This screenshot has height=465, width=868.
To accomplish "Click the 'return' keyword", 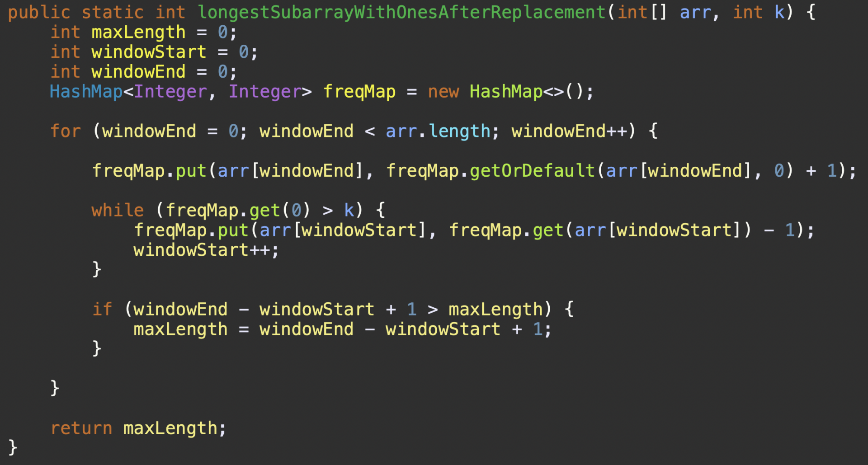I will [81, 428].
